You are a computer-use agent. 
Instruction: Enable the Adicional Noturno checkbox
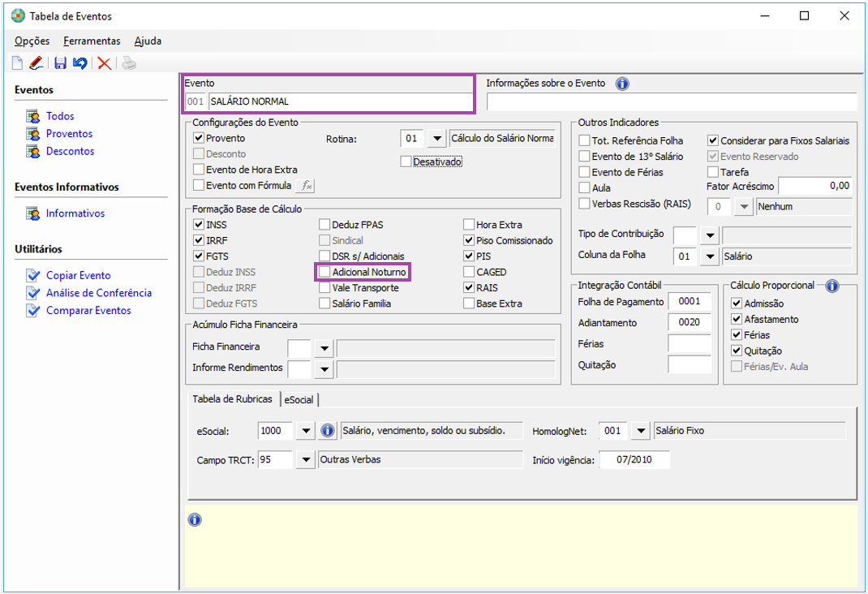pos(324,272)
